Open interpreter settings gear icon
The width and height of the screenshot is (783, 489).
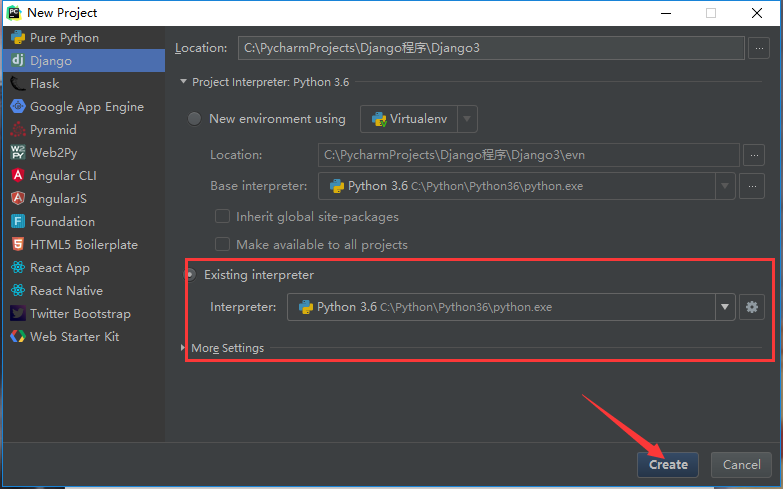(x=752, y=307)
